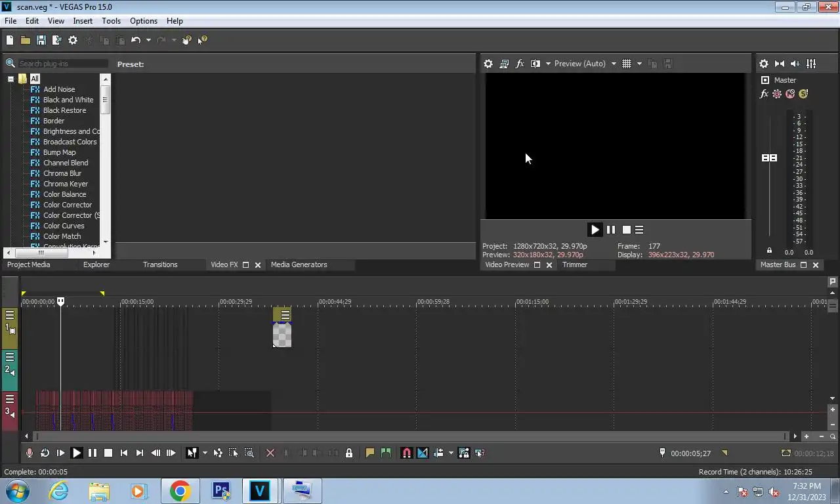
Task: Stop playback in Video Preview window
Action: point(627,230)
